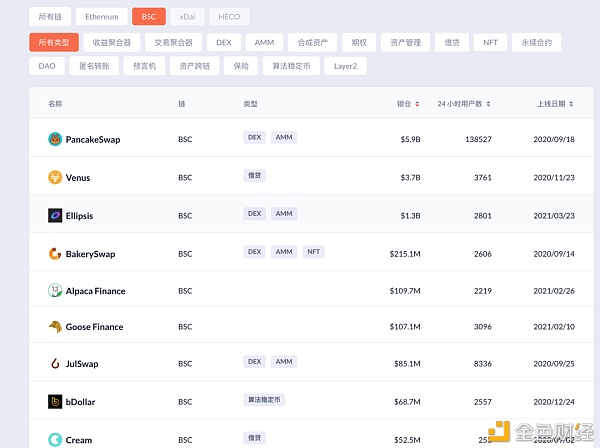Filter by 算法稳定币 type button
Viewport: 600px width, 448px height.
click(x=291, y=66)
